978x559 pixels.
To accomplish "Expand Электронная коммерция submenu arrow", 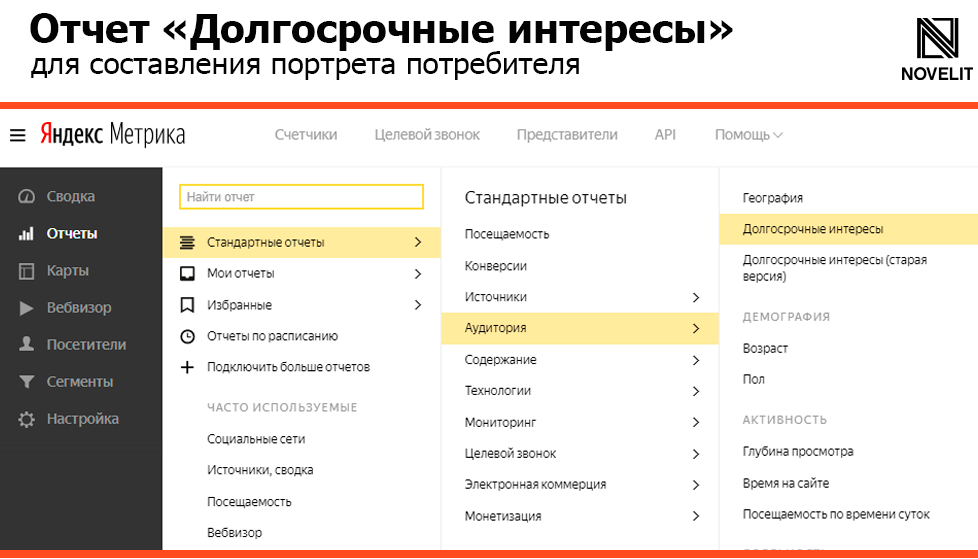I will (696, 485).
